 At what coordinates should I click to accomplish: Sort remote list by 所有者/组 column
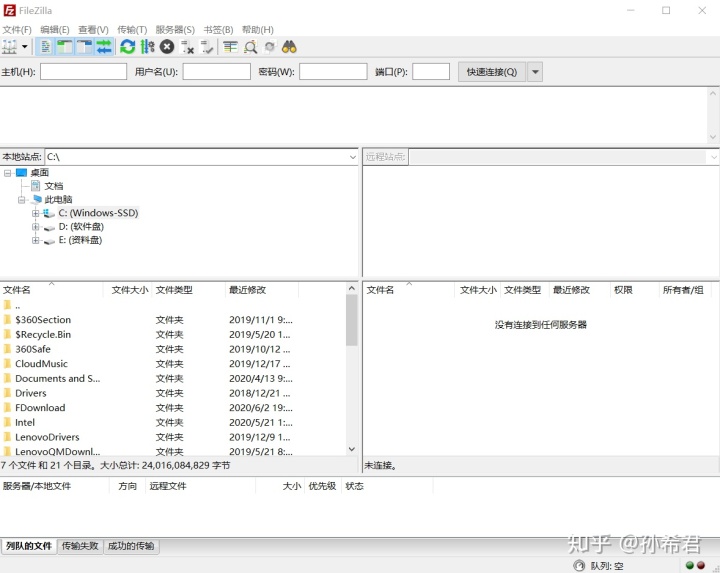point(684,290)
